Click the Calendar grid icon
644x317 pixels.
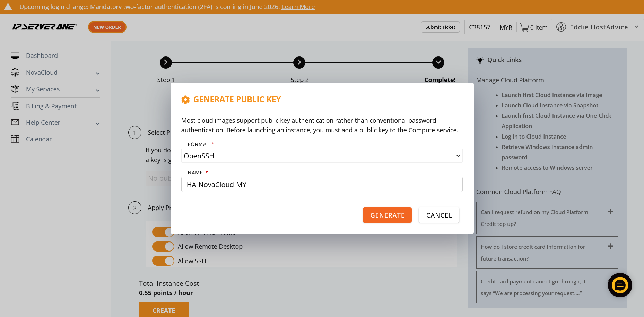pyautogui.click(x=15, y=139)
